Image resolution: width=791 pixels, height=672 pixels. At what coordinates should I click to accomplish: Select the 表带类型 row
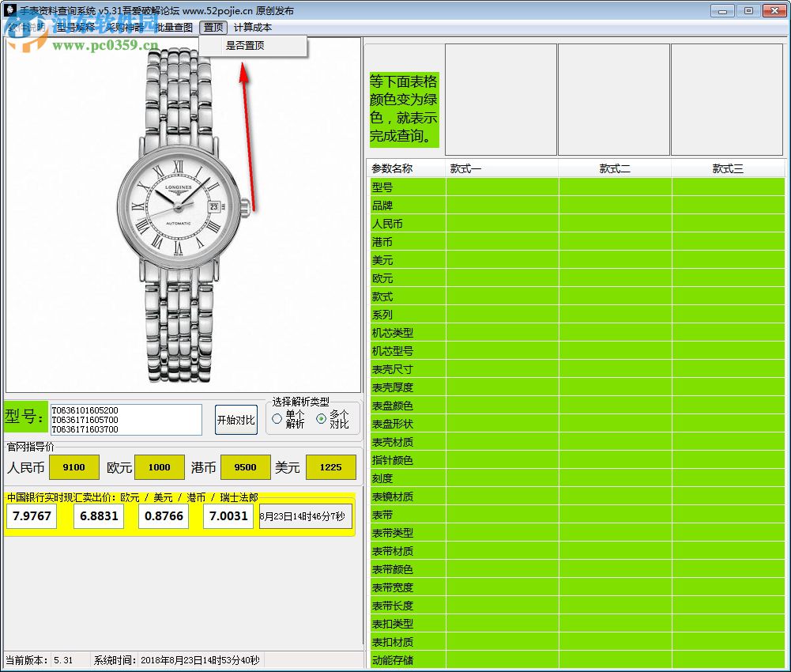[578, 533]
